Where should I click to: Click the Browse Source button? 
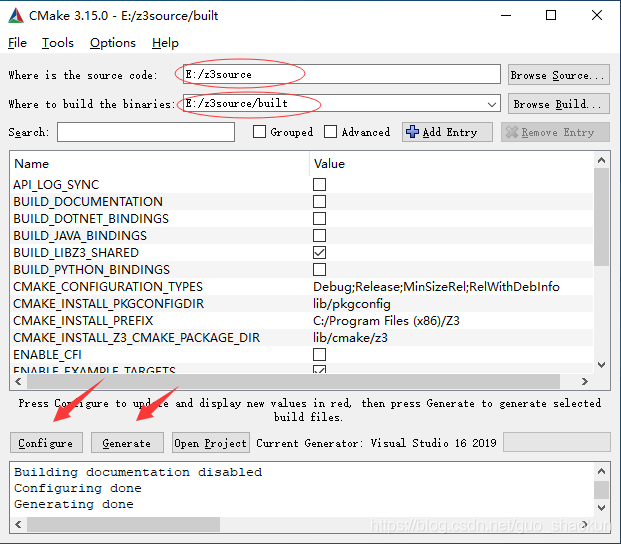point(558,75)
